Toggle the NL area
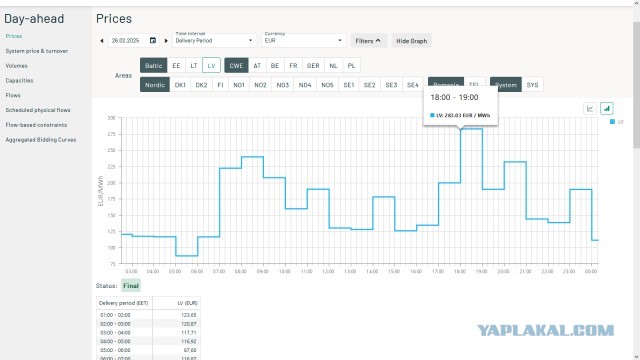640x360 pixels. (x=333, y=65)
